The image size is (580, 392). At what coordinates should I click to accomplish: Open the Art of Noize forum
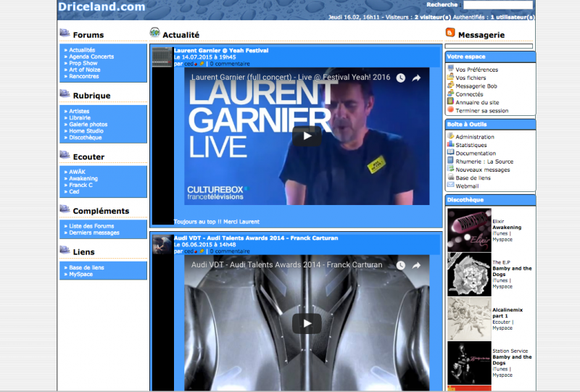tap(85, 70)
